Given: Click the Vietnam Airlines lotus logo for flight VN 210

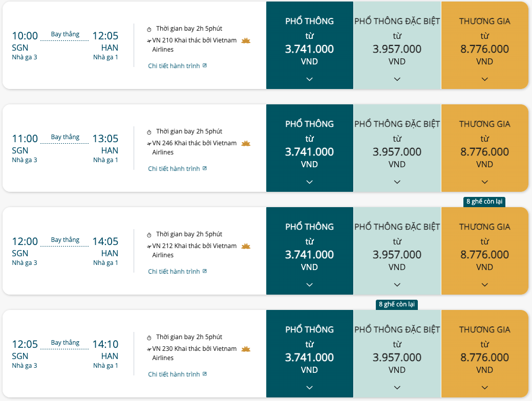Looking at the screenshot, I should [245, 40].
